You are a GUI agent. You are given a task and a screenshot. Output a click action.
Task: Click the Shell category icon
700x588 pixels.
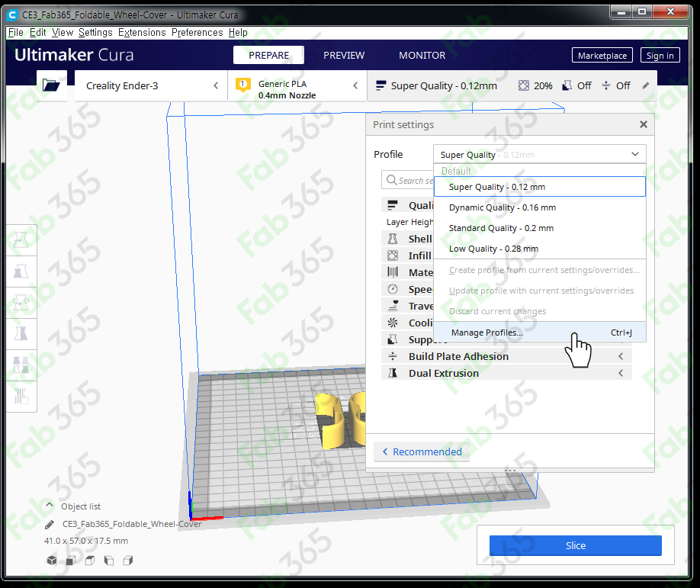click(393, 239)
